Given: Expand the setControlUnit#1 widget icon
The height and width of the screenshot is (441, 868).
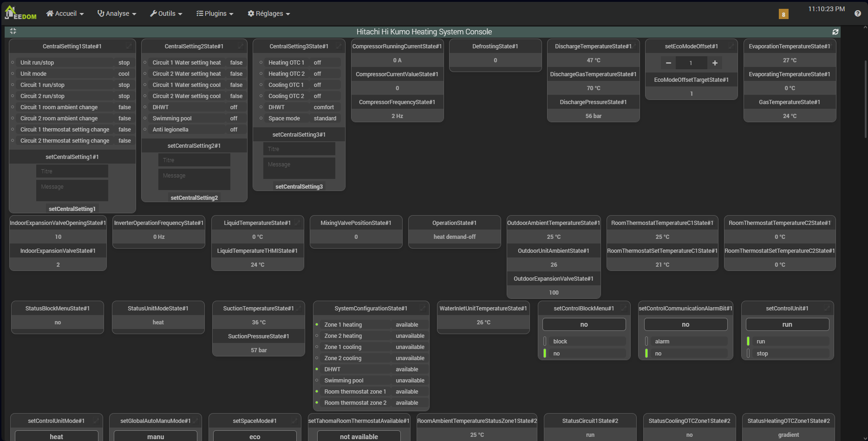Looking at the screenshot, I should tap(827, 308).
